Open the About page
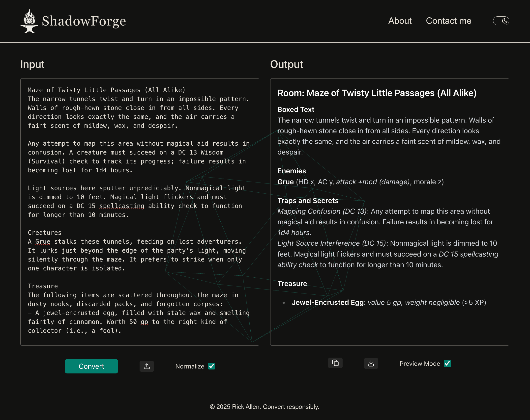This screenshot has height=420, width=530. pos(400,21)
